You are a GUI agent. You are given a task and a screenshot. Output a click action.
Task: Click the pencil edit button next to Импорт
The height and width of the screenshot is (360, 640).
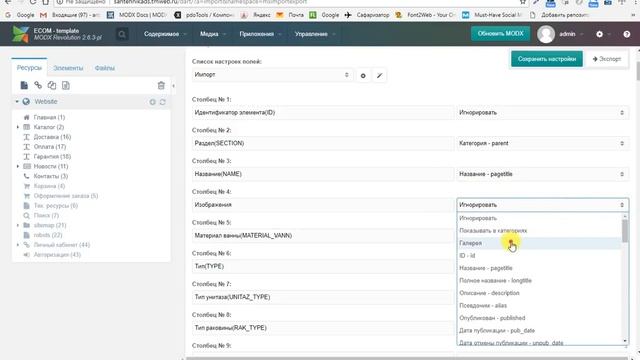point(379,76)
